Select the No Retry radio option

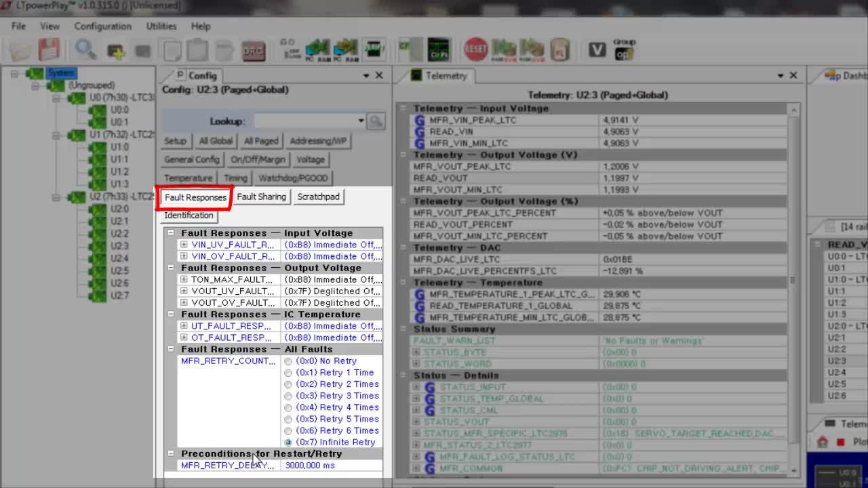click(x=288, y=361)
